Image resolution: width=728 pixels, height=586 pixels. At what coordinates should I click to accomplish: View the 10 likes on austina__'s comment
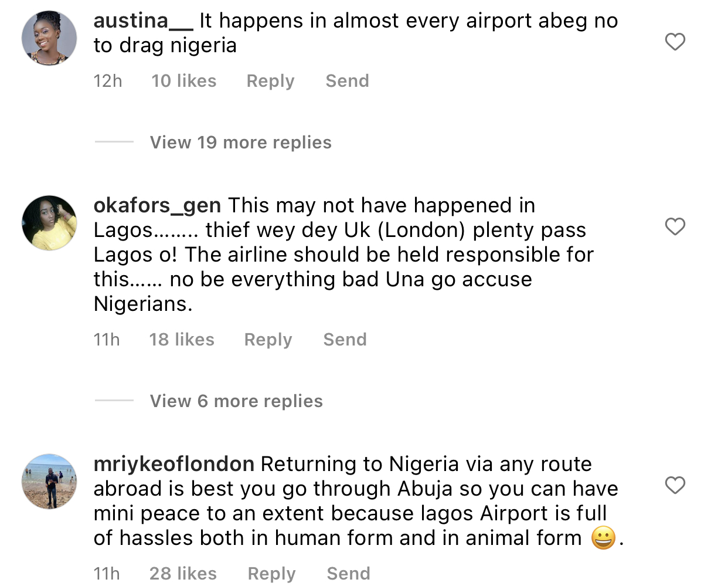coord(183,81)
